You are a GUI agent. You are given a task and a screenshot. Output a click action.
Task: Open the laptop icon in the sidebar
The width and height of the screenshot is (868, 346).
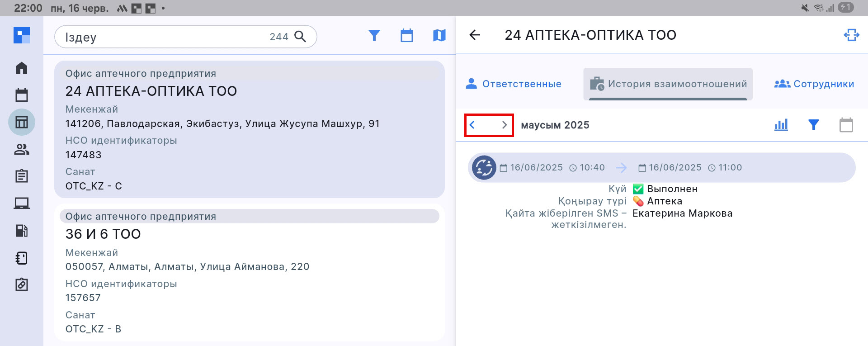[x=22, y=204]
